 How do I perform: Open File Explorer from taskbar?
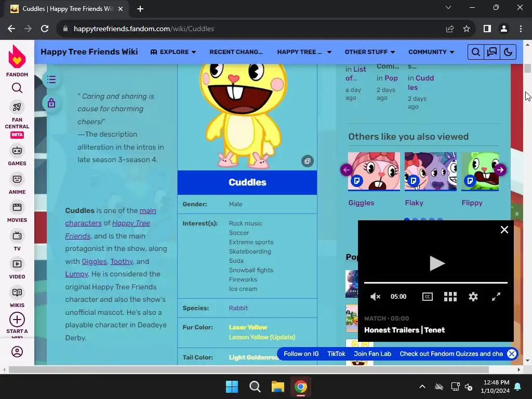tap(277, 387)
